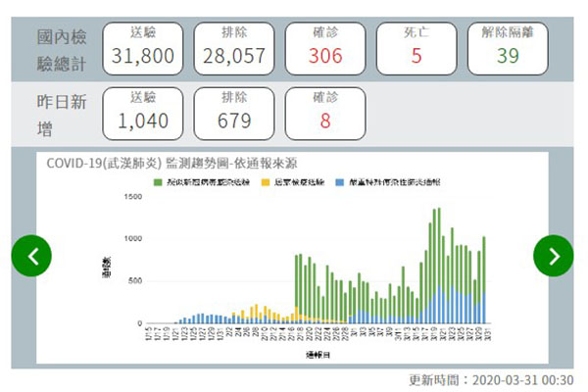
Task: Click the 1500 y-axis label
Action: [x=133, y=197]
